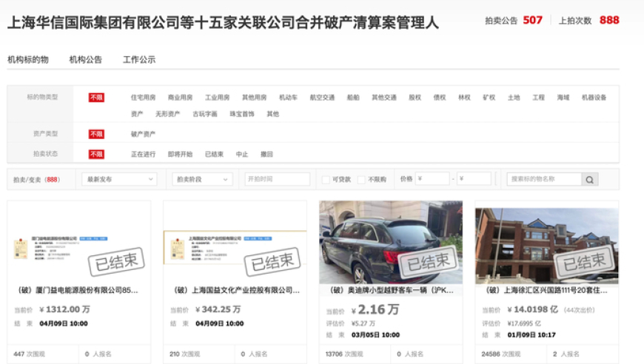Screen dimensions: 644x364
Task: Tick the 不限购 checkbox
Action: click(x=361, y=179)
